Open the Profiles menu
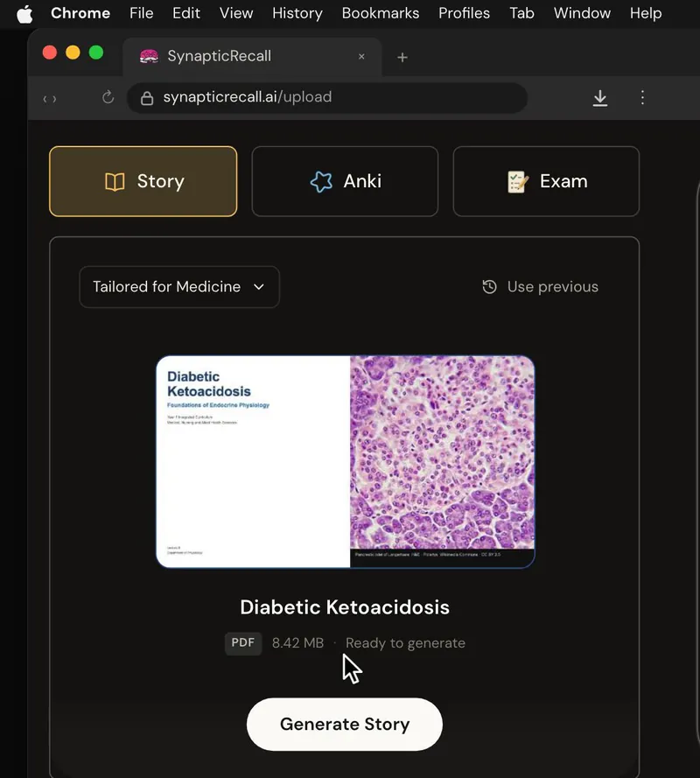Viewport: 700px width, 778px height. pyautogui.click(x=464, y=13)
